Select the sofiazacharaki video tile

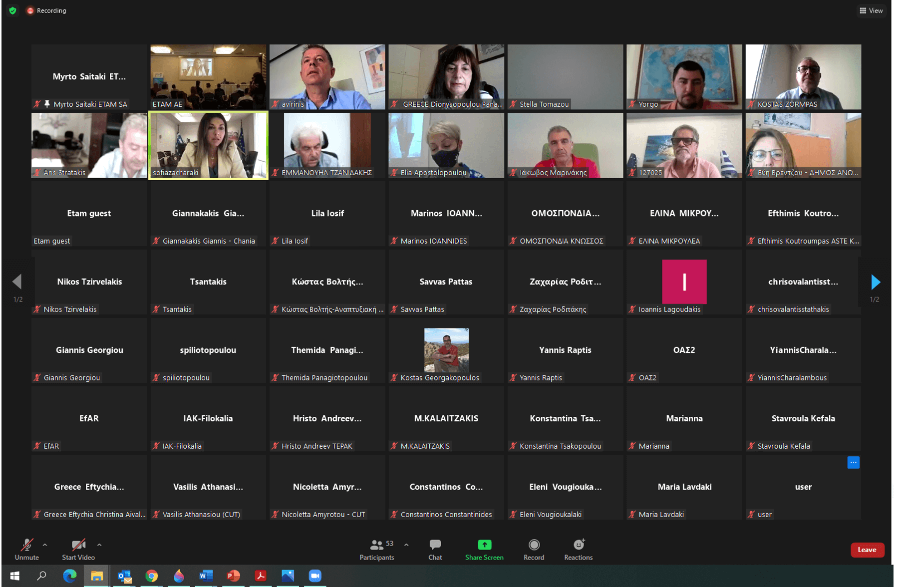coord(209,145)
